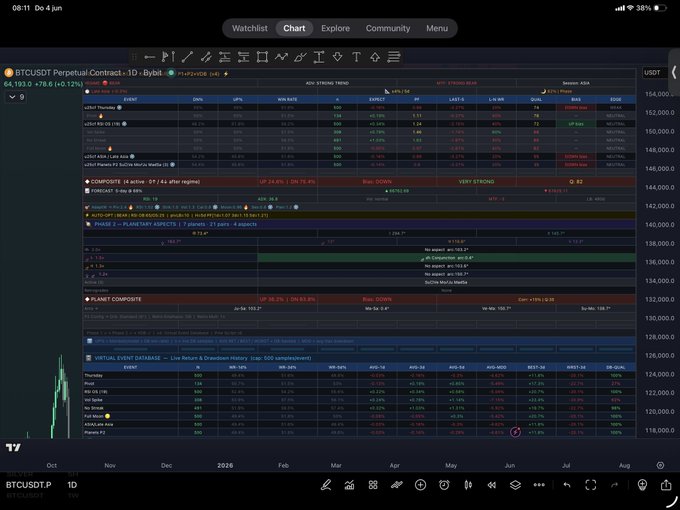Open the Menu tab

(437, 28)
